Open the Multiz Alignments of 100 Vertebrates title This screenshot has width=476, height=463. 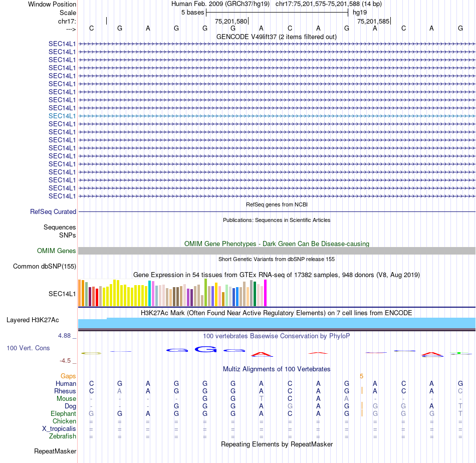click(x=277, y=369)
